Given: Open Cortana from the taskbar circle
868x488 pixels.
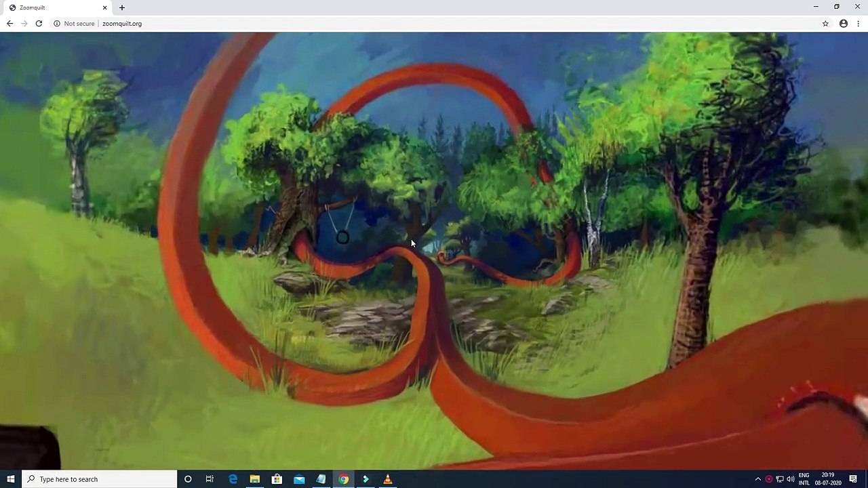Looking at the screenshot, I should pos(188,479).
